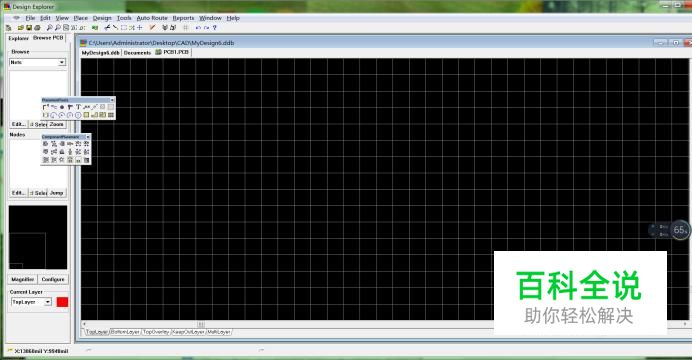This screenshot has height=360, width=692.
Task: Select the yellow fill rectangle tool
Action: pyautogui.click(x=86, y=115)
